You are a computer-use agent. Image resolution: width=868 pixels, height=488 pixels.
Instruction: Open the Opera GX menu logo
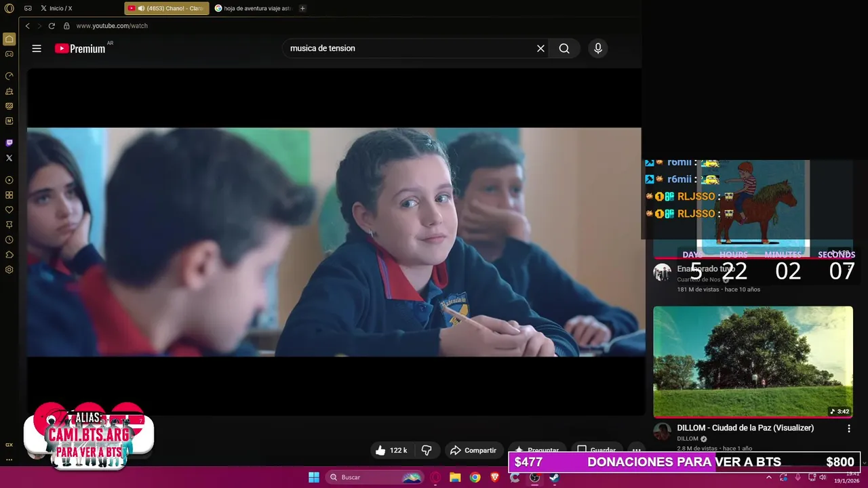[9, 8]
